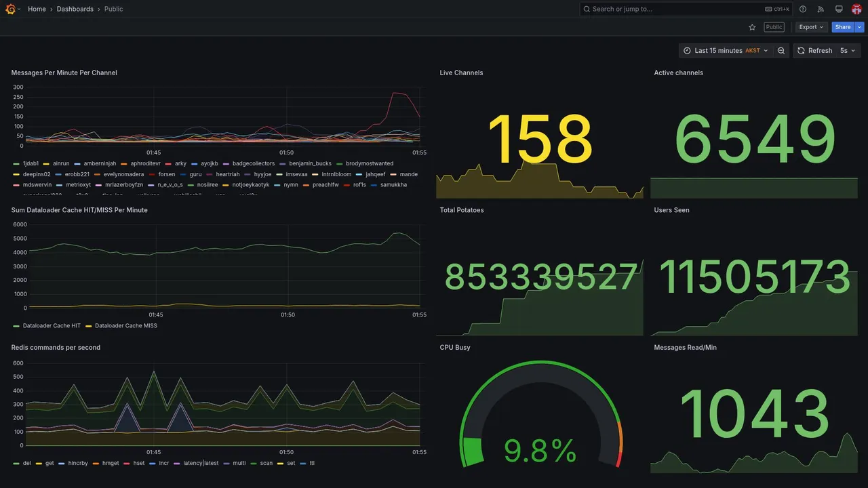Open the news feed RSS icon
Viewport: 868px width, 488px height.
click(x=821, y=9)
